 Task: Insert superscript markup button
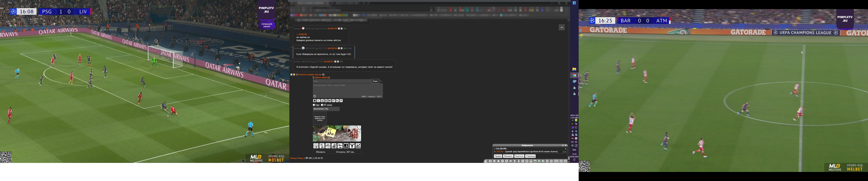click(x=334, y=100)
